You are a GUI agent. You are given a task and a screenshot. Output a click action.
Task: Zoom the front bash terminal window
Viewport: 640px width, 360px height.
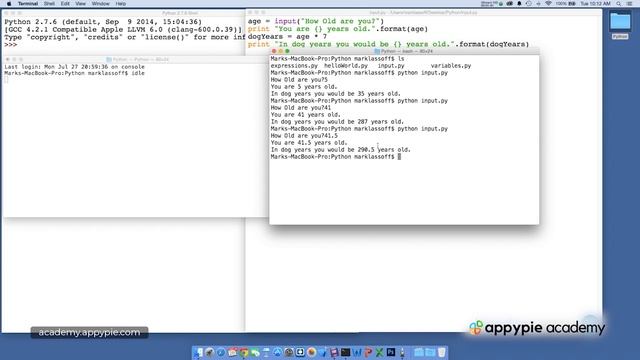click(x=287, y=51)
